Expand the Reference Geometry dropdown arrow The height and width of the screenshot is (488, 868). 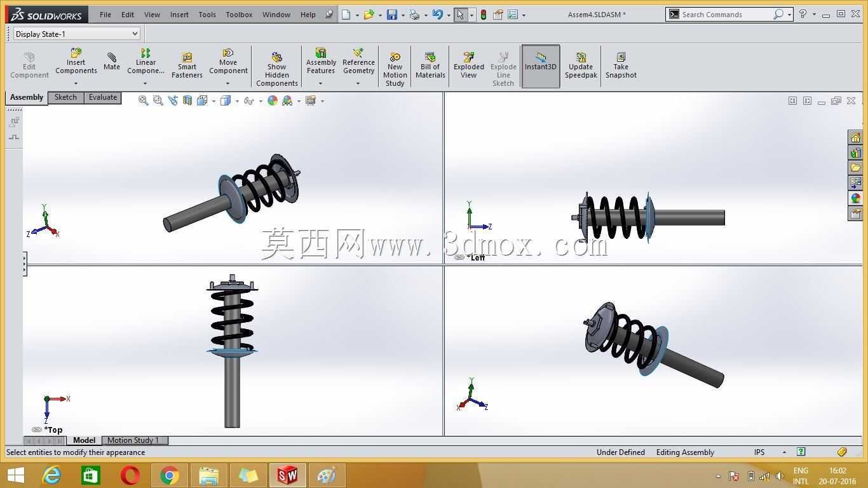358,83
